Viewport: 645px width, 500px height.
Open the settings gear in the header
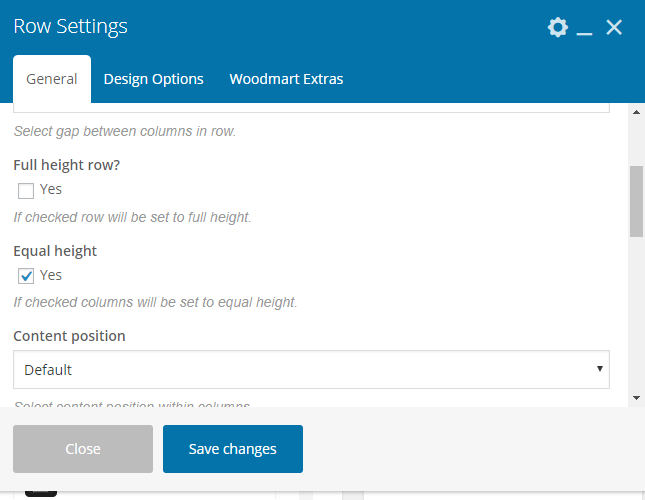(558, 27)
